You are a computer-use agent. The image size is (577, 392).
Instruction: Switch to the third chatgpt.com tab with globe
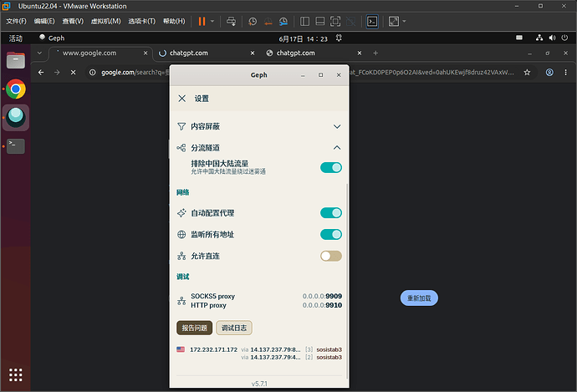(x=314, y=53)
